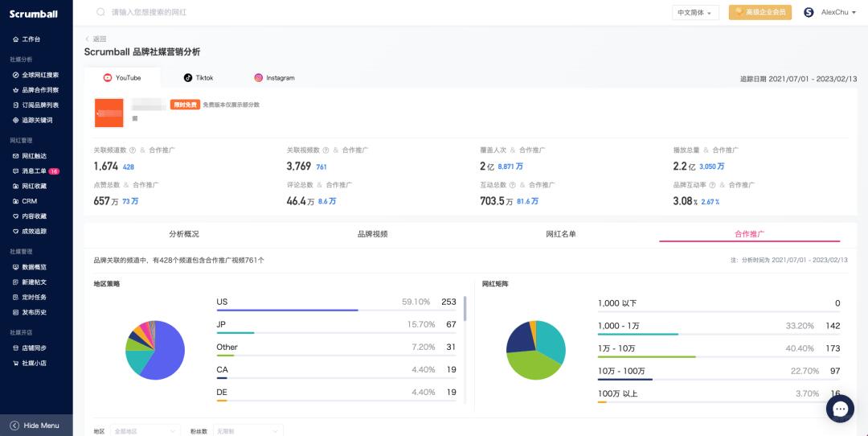
Task: Switch to the Tiktok tab
Action: tap(199, 78)
